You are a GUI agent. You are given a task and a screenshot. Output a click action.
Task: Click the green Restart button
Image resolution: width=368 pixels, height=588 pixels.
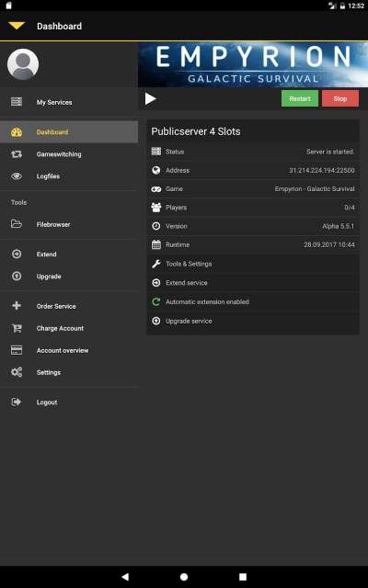click(x=300, y=98)
